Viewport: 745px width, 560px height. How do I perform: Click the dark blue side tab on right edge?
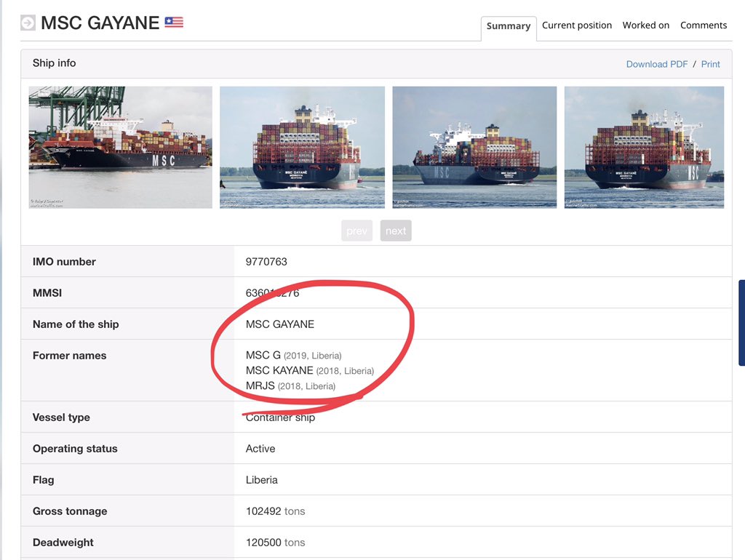(x=741, y=323)
